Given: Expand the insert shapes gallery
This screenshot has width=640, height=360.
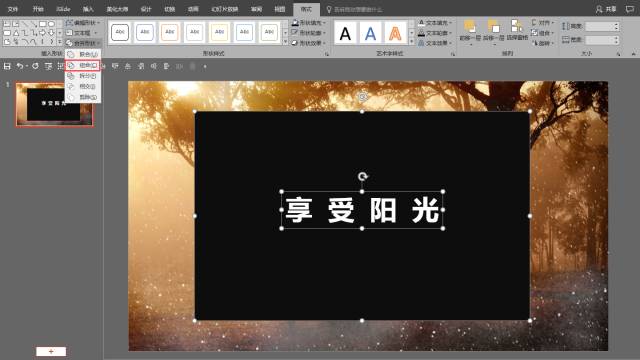Looking at the screenshot, I should coord(60,42).
